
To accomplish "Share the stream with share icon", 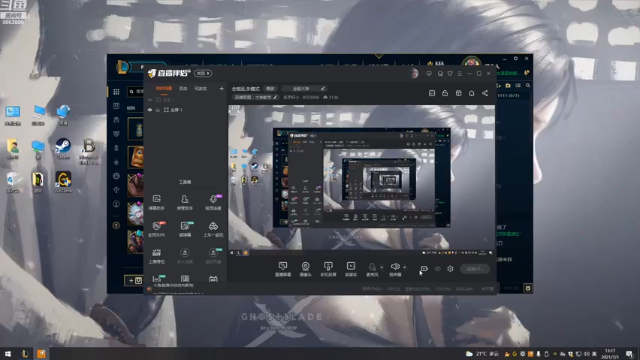I will tap(485, 93).
